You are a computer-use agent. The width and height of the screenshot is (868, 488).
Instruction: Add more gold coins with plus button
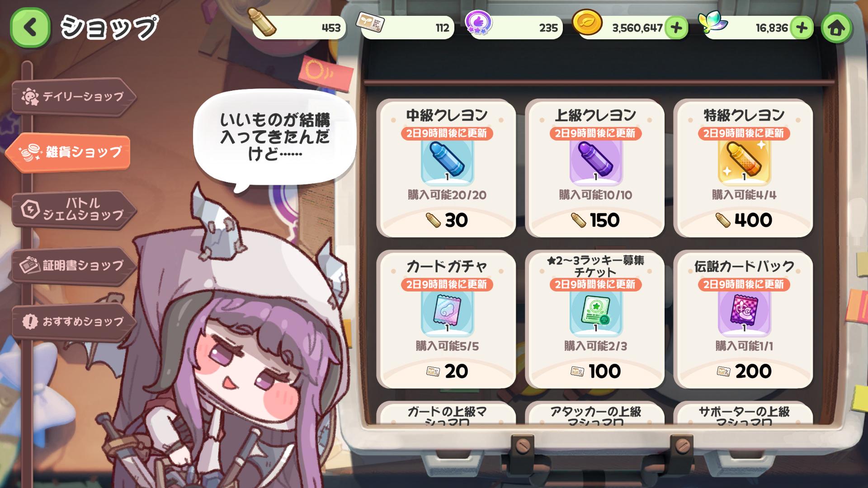coord(676,28)
